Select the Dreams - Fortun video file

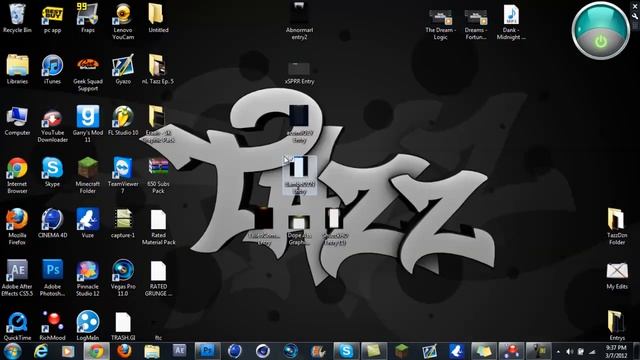tap(476, 24)
